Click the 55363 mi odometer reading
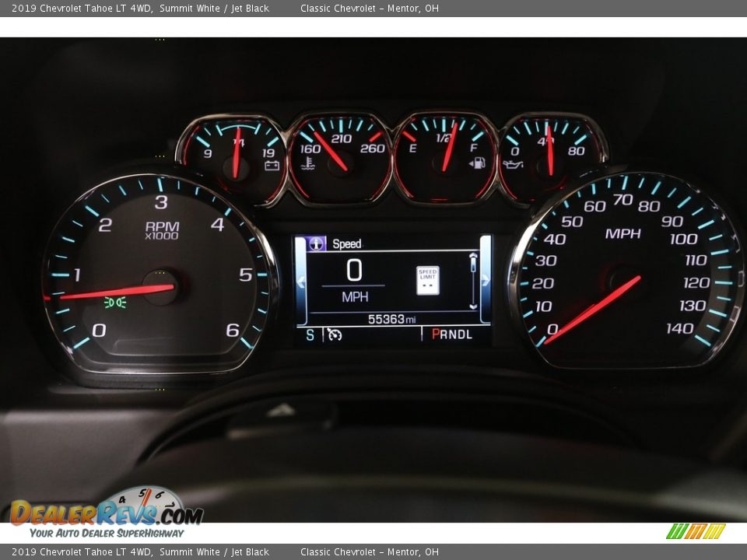This screenshot has width=747, height=560. [x=391, y=319]
